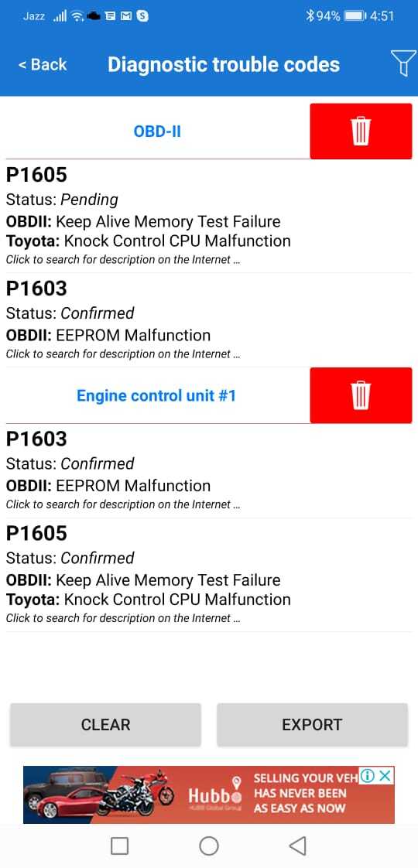The height and width of the screenshot is (868, 418).
Task: Search OBD-II P1603 description online
Action: [x=123, y=354]
